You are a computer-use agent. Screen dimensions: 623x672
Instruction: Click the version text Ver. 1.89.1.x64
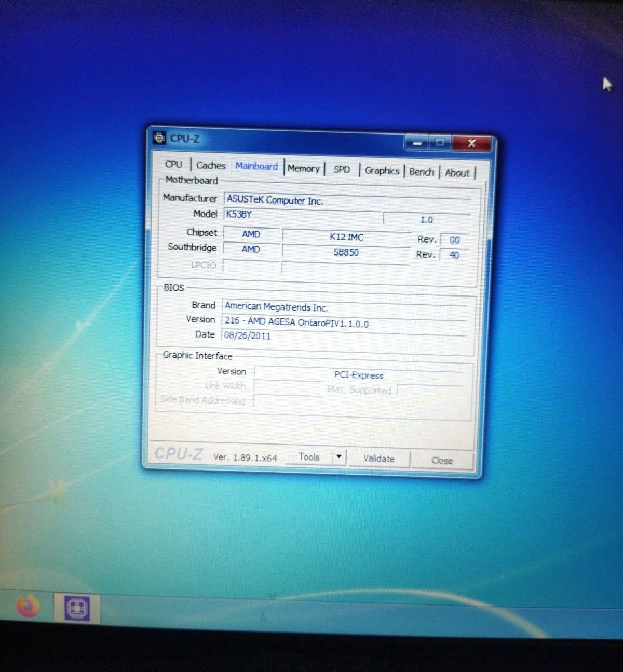click(245, 458)
